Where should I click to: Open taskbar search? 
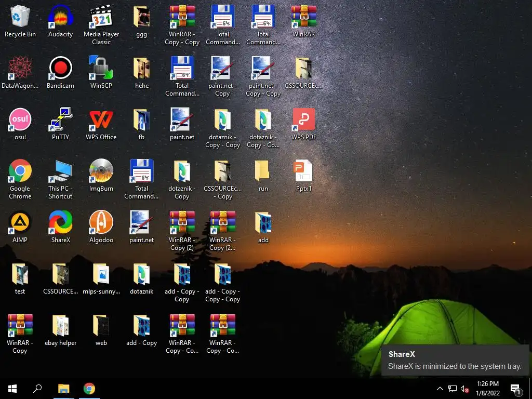coord(37,389)
